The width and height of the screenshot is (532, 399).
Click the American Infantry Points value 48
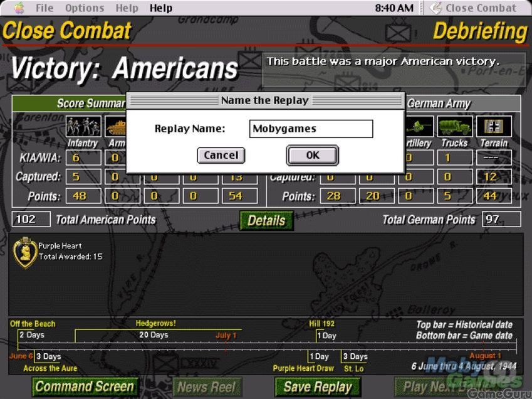coord(83,196)
